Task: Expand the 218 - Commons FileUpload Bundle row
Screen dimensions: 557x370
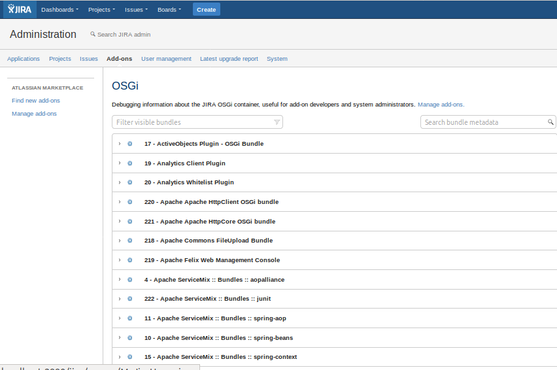Action: (120, 240)
